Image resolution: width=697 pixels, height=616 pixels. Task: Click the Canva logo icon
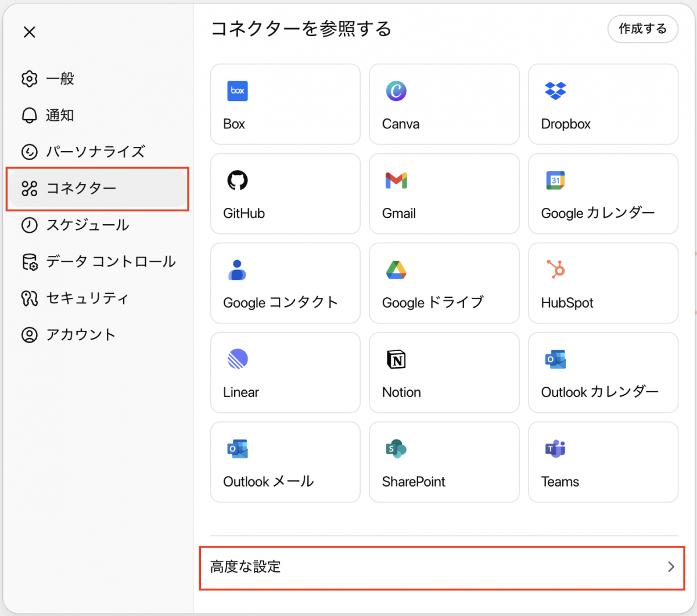click(x=396, y=91)
